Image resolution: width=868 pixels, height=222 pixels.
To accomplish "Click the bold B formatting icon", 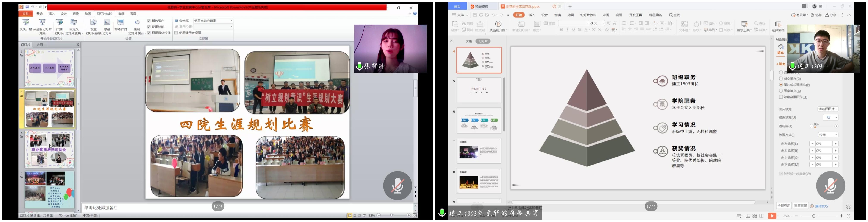I will pos(561,30).
